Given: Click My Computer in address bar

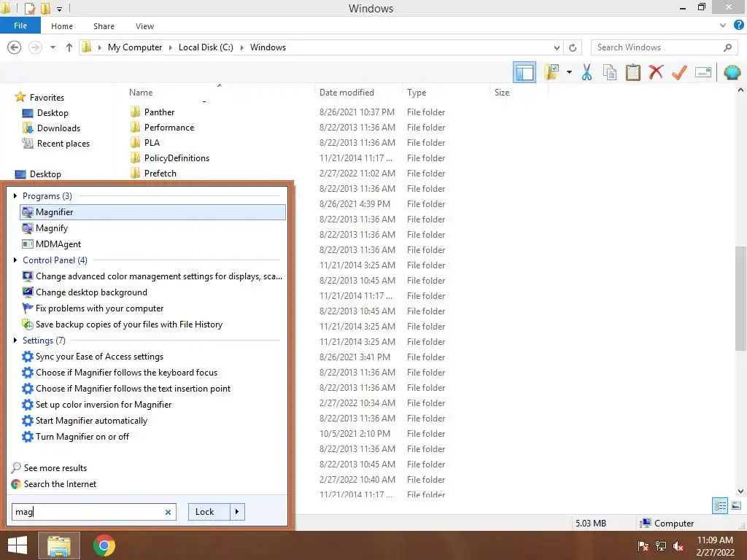Looking at the screenshot, I should point(135,47).
